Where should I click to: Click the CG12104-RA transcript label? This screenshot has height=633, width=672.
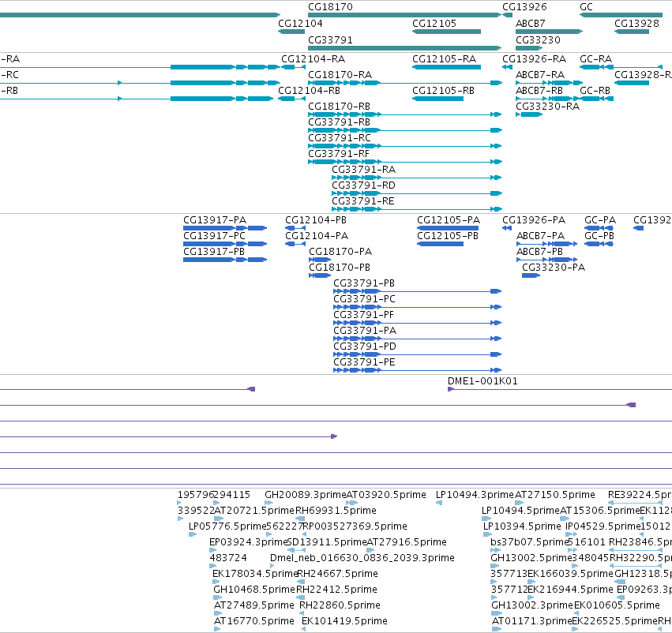313,59
